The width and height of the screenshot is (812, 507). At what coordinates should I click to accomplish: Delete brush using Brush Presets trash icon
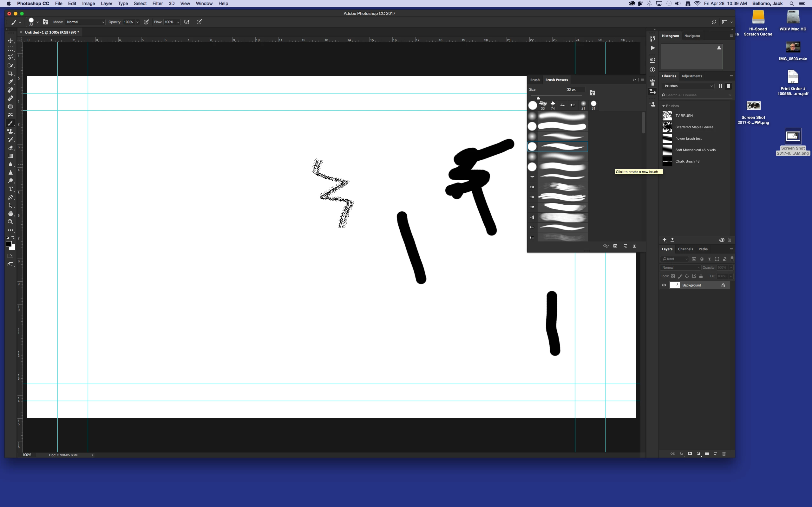coord(634,246)
